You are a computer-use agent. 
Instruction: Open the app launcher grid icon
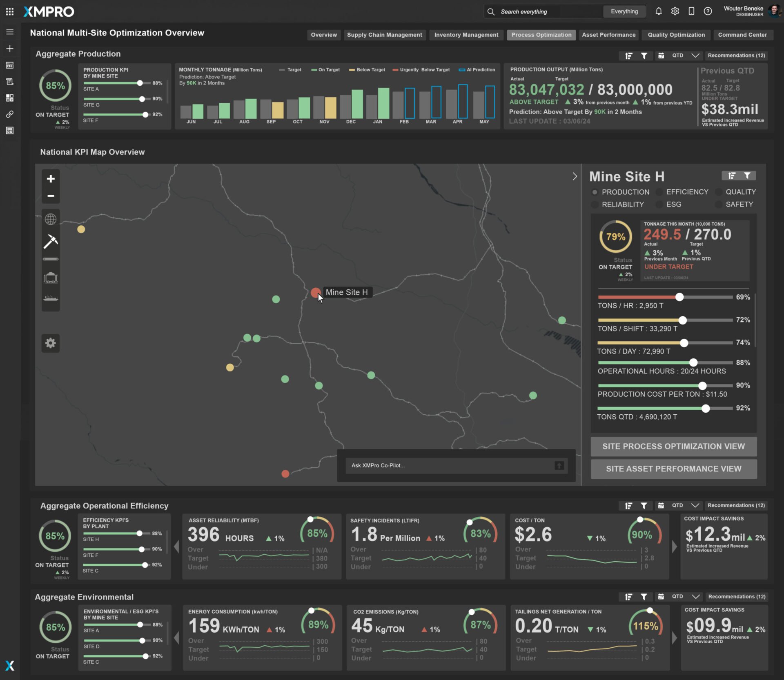click(x=10, y=11)
